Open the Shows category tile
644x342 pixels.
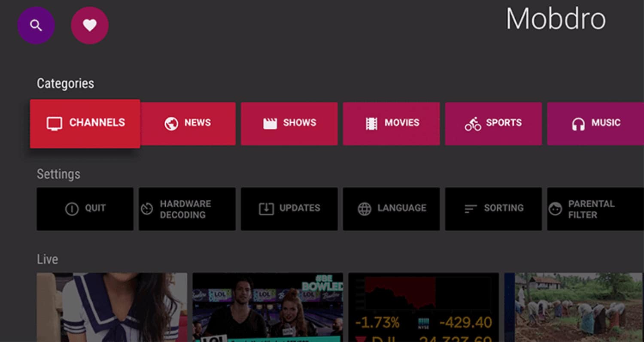pos(289,124)
